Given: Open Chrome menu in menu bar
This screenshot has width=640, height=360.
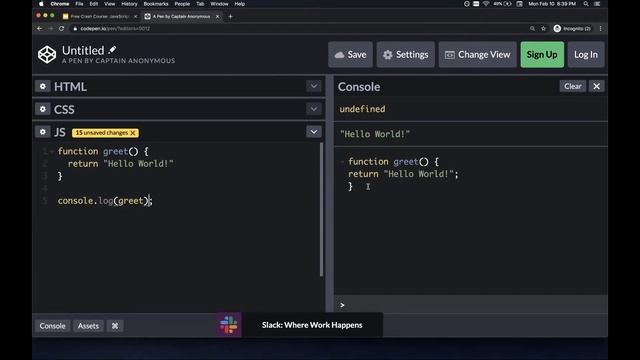Looking at the screenshot, I should (x=60, y=4).
